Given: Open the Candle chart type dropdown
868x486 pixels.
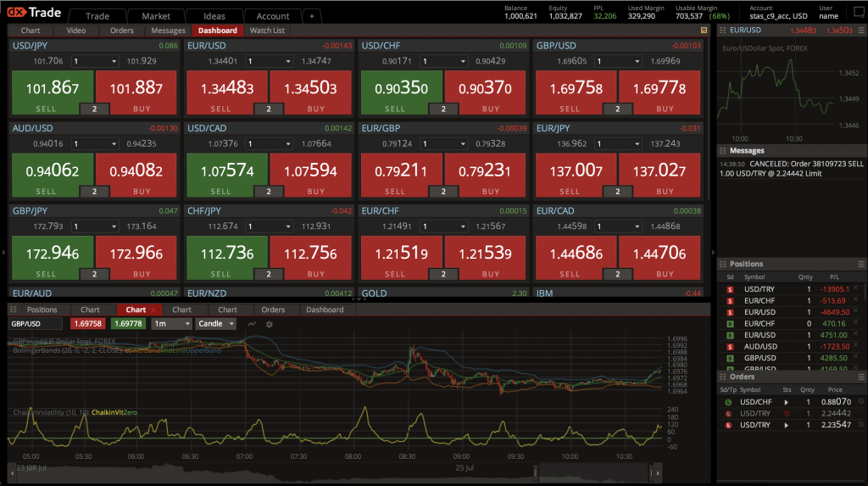Looking at the screenshot, I should tap(216, 324).
